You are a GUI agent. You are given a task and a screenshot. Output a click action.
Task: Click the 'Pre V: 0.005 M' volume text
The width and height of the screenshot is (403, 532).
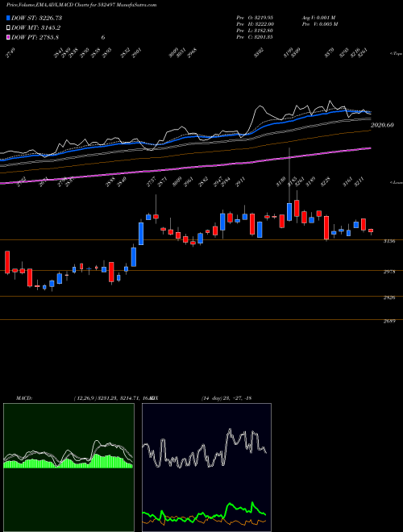coord(319,24)
